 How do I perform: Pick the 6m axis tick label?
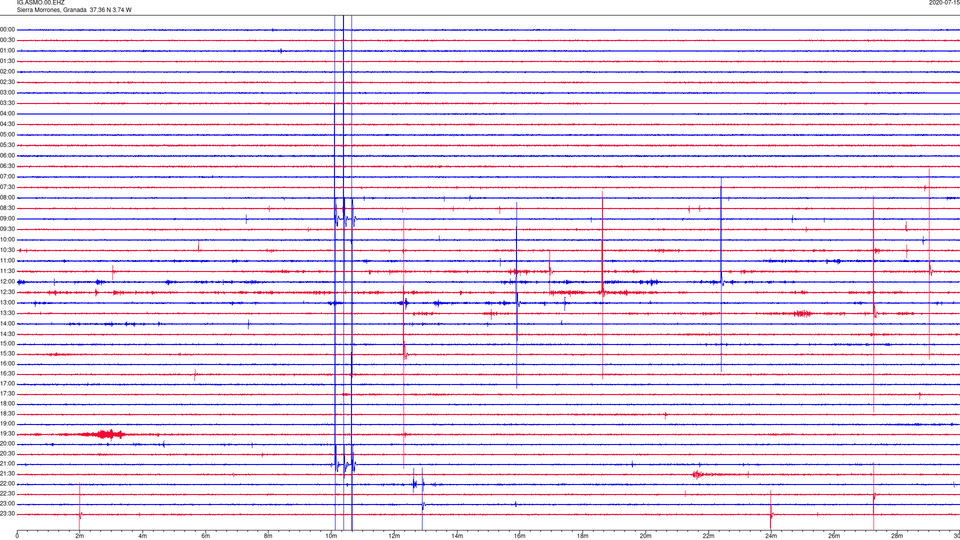click(x=206, y=536)
